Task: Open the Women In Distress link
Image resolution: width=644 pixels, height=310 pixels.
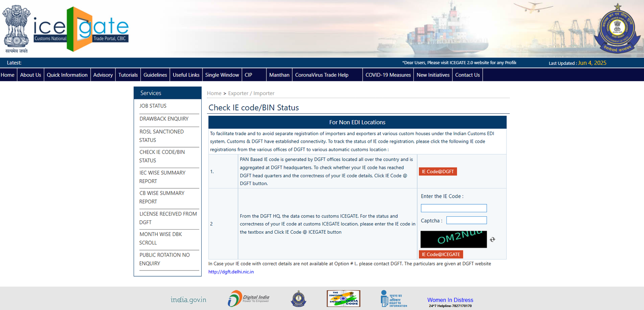Action: click(450, 300)
